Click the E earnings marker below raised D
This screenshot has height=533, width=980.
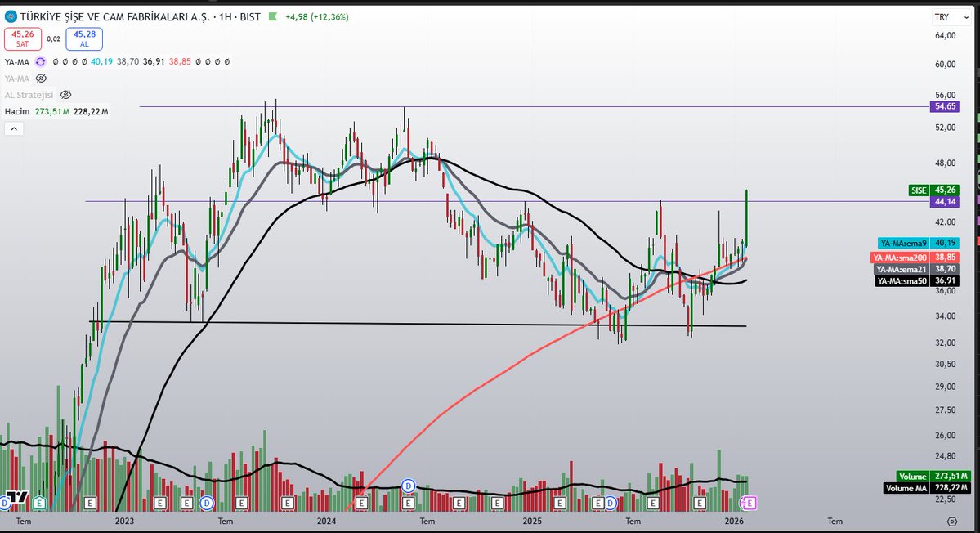(x=408, y=503)
